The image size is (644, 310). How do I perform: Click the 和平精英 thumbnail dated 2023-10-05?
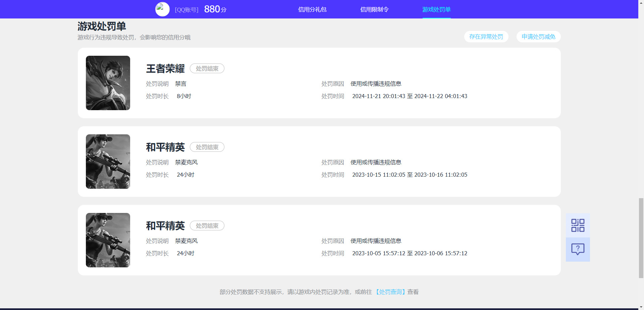point(108,240)
